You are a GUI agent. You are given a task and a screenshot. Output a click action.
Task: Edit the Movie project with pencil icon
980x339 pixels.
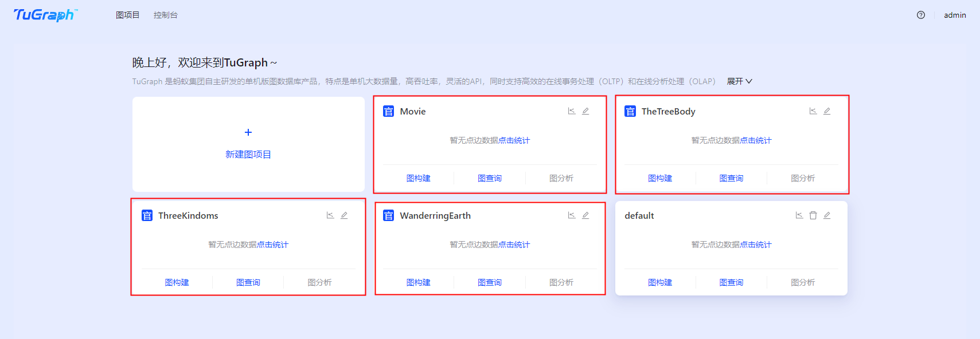coord(585,111)
